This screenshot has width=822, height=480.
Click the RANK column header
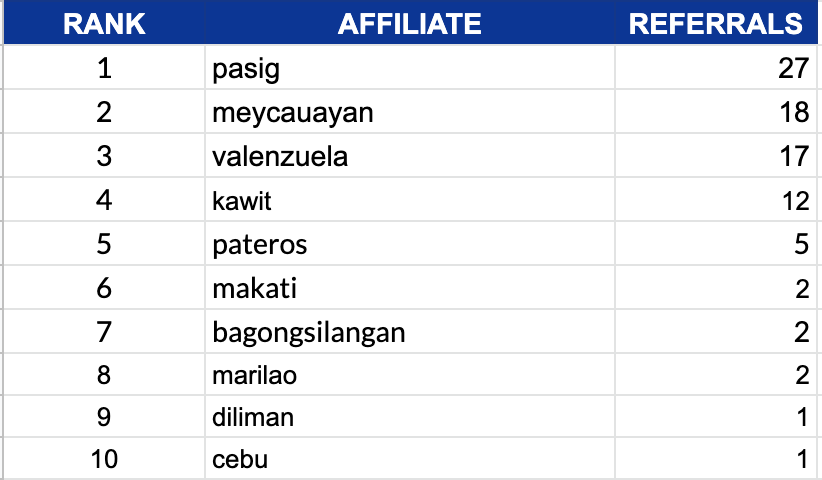coord(104,24)
